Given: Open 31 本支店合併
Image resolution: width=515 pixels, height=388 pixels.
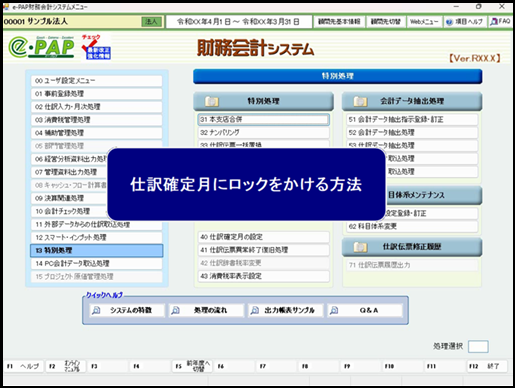Looking at the screenshot, I should coord(263,119).
